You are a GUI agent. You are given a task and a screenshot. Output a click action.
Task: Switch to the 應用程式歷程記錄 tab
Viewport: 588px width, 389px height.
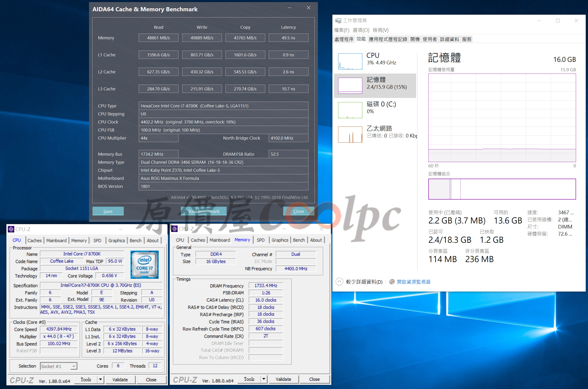[388, 39]
